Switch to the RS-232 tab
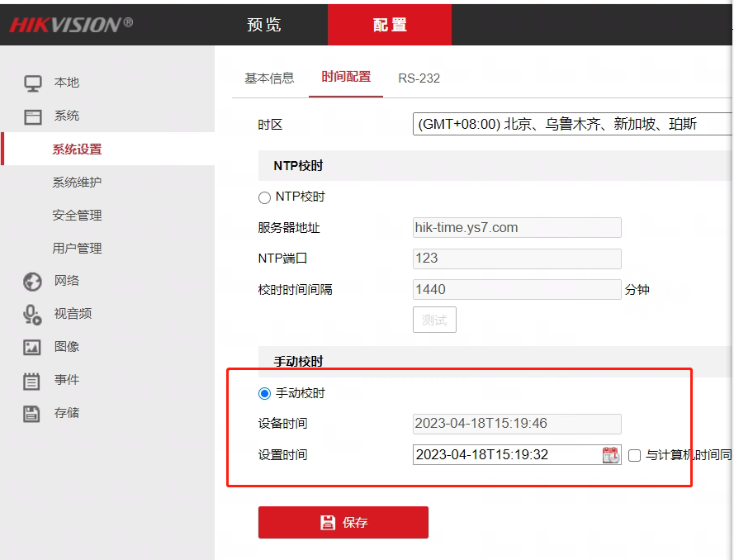Viewport: 734px width, 560px height. click(419, 78)
